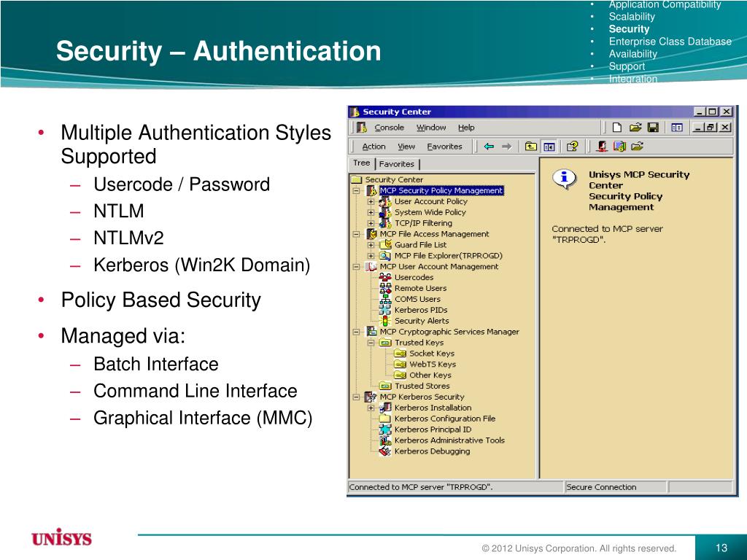Open the Window menu
747x560 pixels.
(431, 128)
